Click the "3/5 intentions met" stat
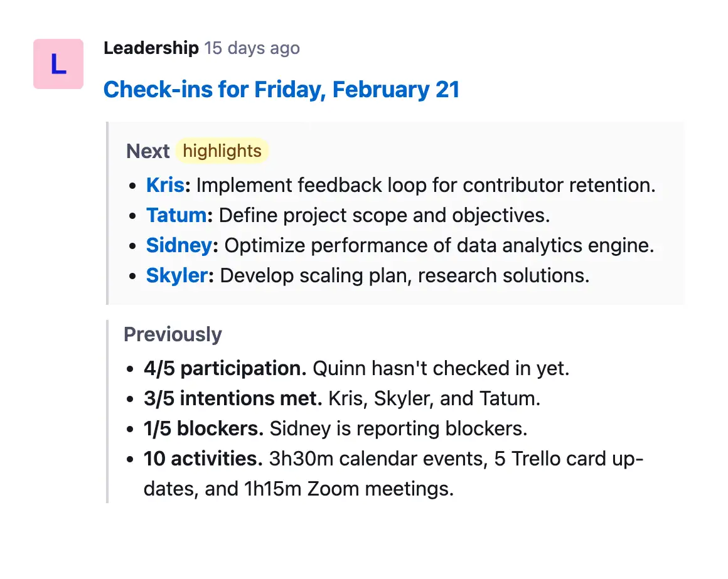 (232, 398)
